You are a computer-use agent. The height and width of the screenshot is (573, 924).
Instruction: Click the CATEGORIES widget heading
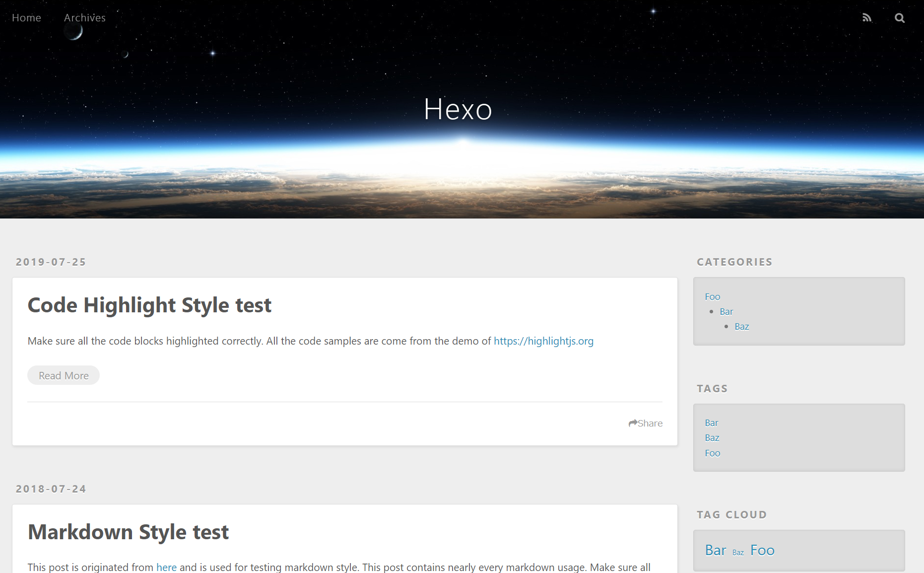[x=734, y=262]
